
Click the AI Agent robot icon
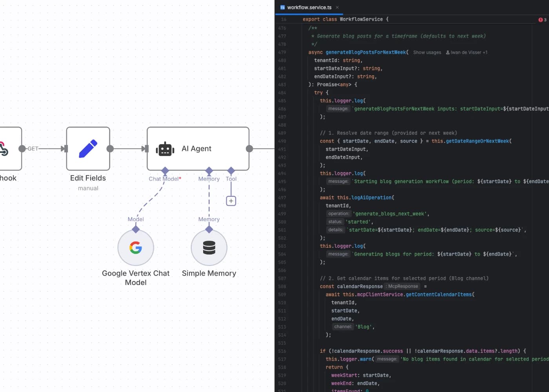tap(165, 149)
